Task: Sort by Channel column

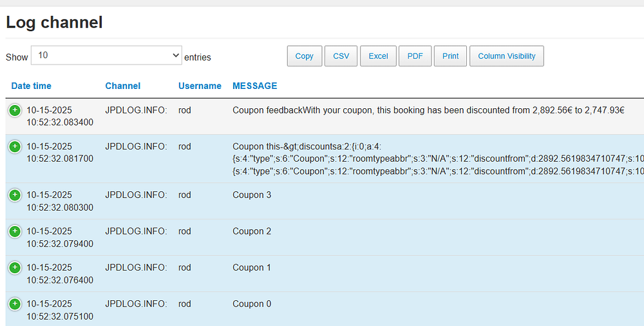Action: (123, 86)
